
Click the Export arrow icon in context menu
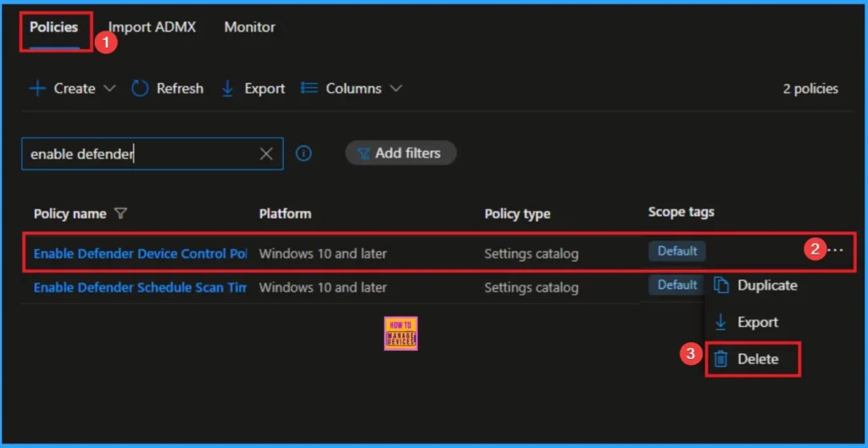coord(721,322)
